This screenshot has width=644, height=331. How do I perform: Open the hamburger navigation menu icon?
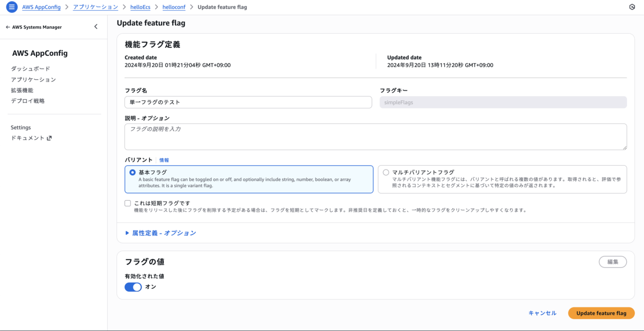point(12,8)
